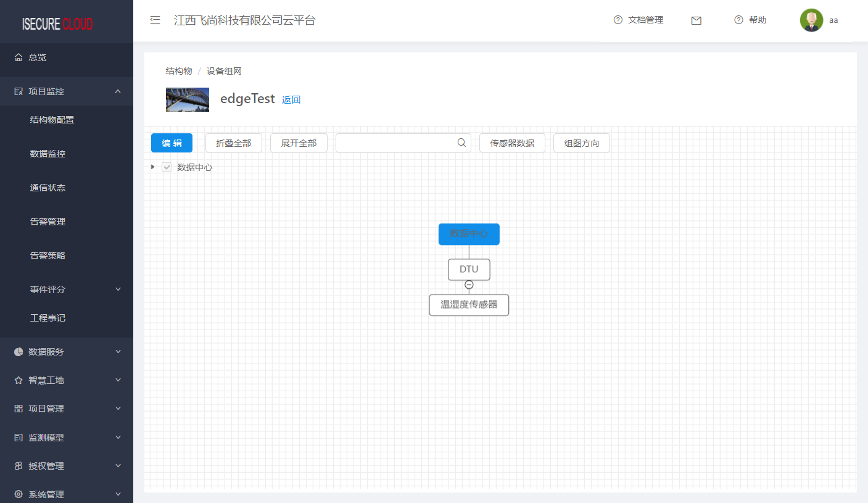Expand the 数据中心 tree node arrow
The image size is (868, 503).
click(153, 167)
